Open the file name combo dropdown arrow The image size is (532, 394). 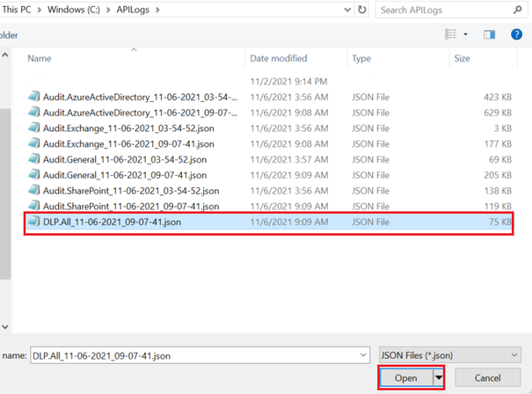click(x=363, y=355)
